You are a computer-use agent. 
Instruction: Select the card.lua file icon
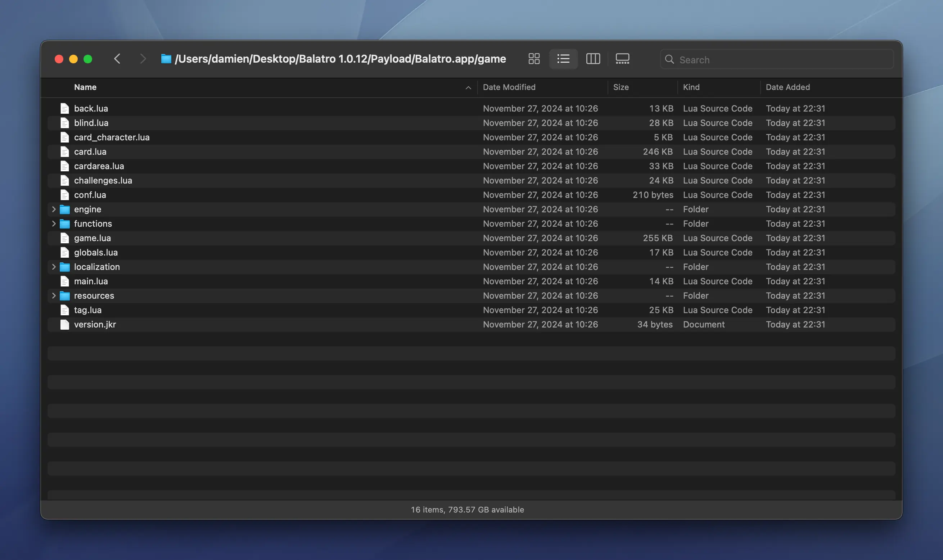coord(64,152)
